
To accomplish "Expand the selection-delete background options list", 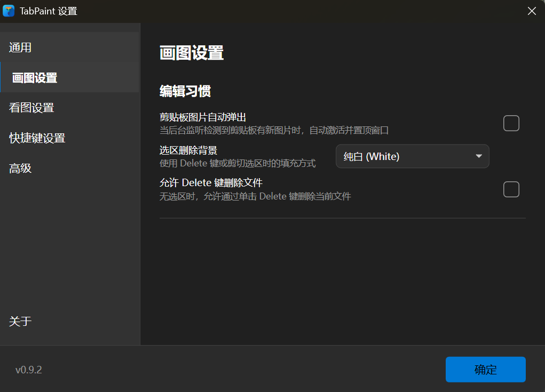I will (412, 156).
